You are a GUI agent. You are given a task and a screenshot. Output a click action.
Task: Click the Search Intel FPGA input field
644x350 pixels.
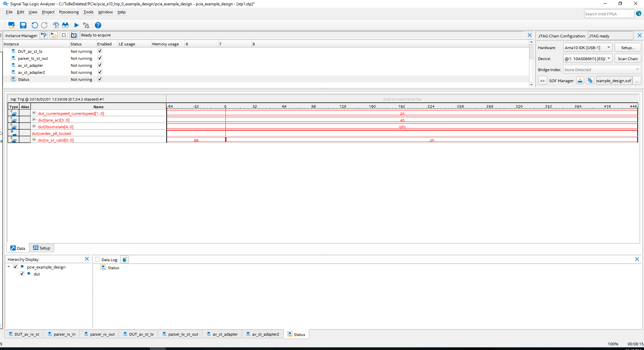(609, 14)
